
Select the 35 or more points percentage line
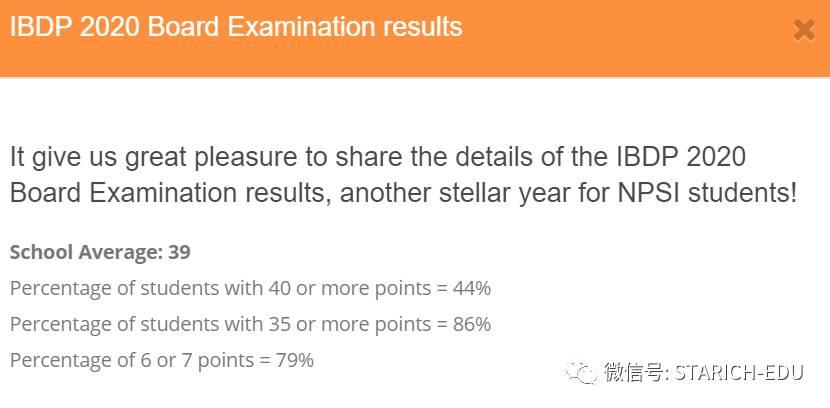point(250,324)
